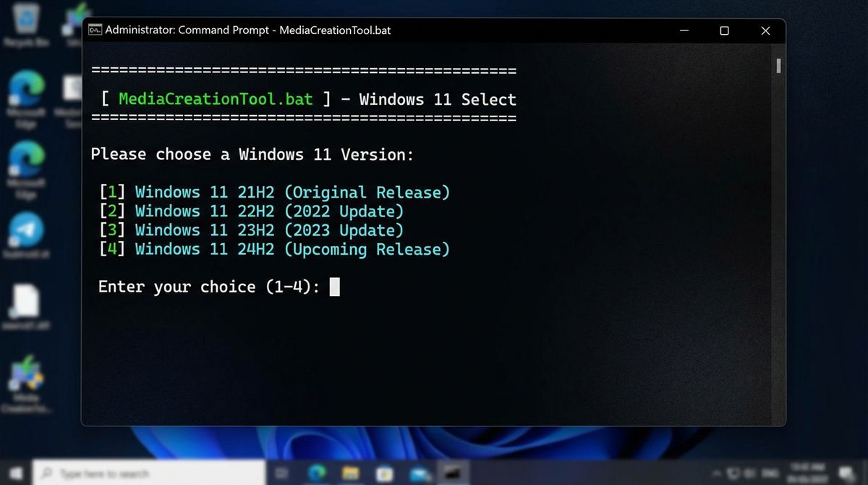Click the 'Type here to search' box
Image resolution: width=868 pixels, height=485 pixels.
148,473
